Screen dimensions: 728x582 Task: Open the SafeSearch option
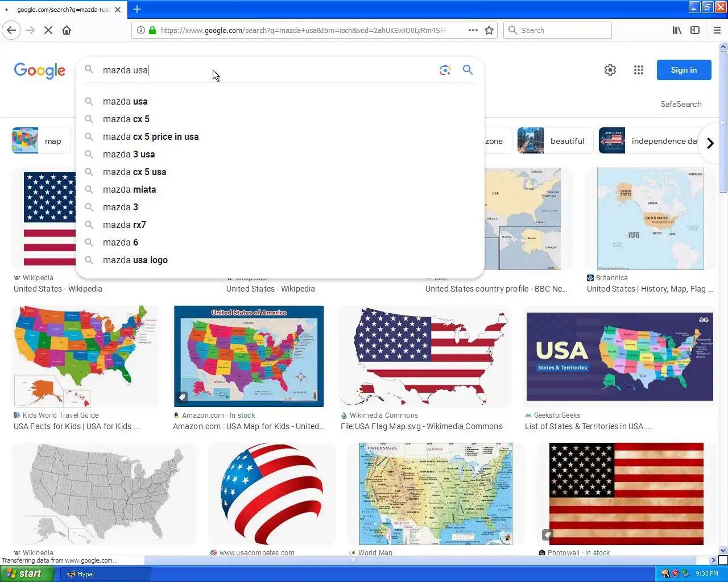[681, 104]
